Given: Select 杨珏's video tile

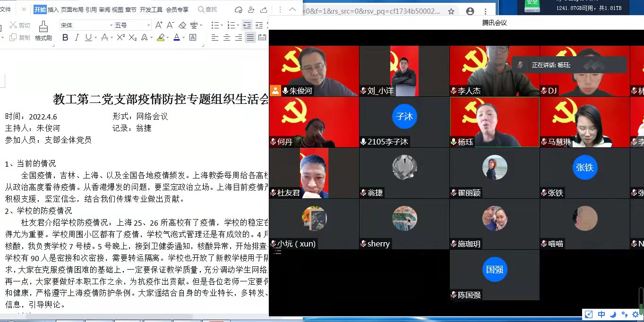Looking at the screenshot, I should tap(494, 122).
